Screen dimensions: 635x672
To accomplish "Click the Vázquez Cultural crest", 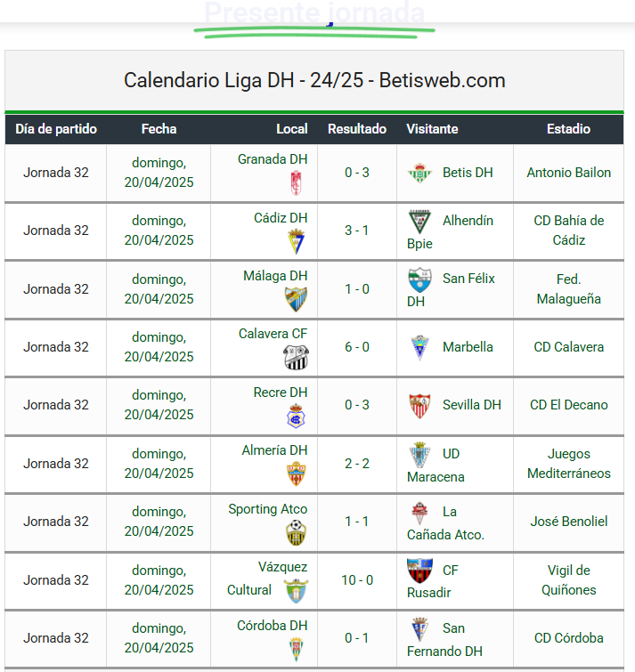I will pyautogui.click(x=296, y=591).
